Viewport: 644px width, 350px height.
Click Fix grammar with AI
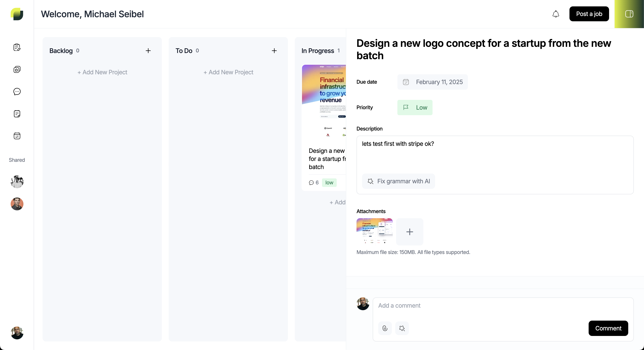coord(398,181)
